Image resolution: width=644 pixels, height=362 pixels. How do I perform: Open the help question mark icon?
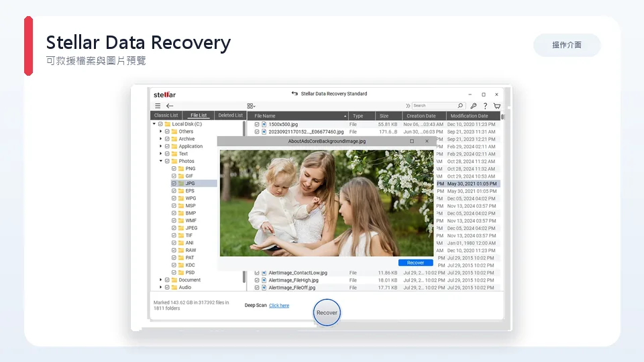[485, 106]
